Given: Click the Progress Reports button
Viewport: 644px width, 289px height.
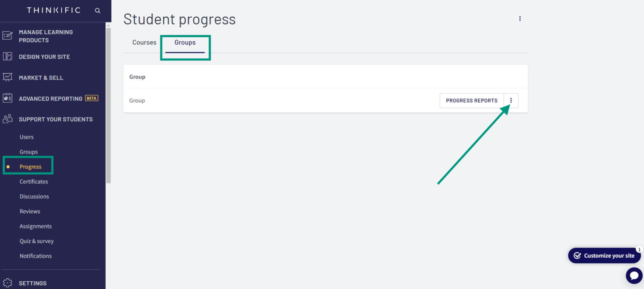Looking at the screenshot, I should pos(471,101).
